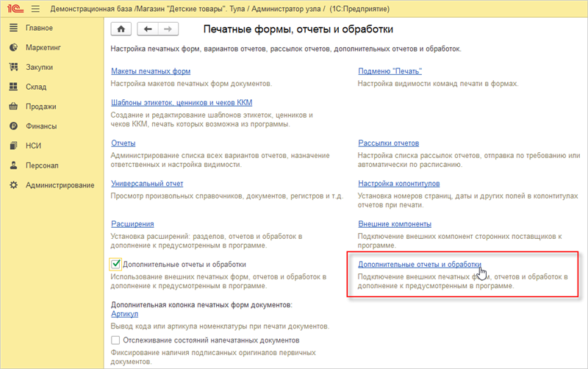588x369 pixels.
Task: Open Внешние компоненты link
Action: pos(394,223)
